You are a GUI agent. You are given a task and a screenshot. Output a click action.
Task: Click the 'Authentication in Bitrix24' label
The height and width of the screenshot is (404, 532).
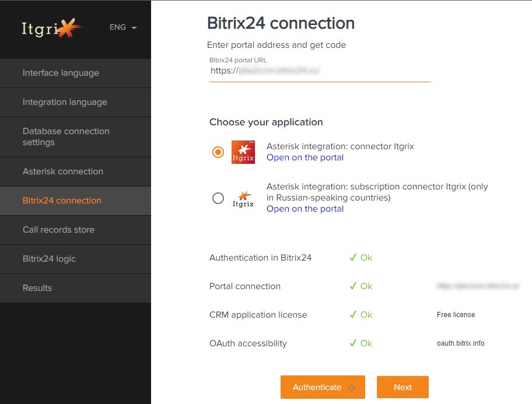point(260,258)
